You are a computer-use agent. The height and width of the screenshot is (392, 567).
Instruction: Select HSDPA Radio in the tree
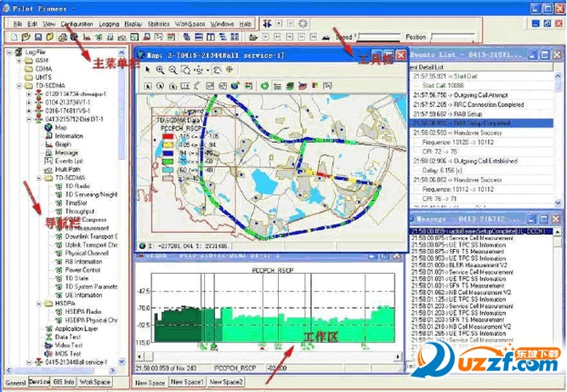(x=82, y=312)
